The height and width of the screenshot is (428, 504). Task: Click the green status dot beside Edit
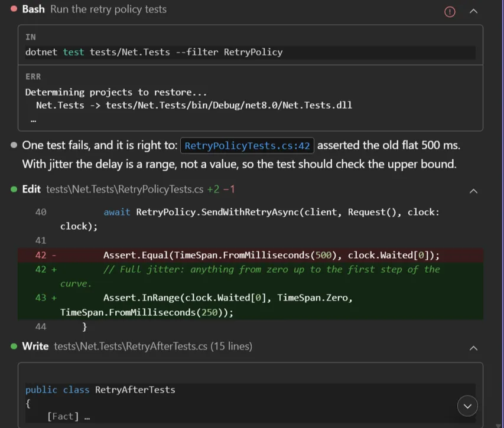14,190
